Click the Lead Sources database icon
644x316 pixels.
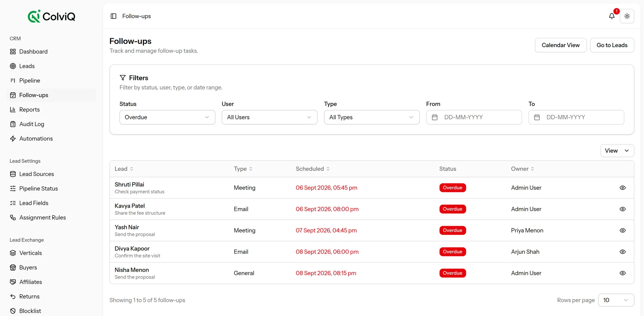[13, 174]
